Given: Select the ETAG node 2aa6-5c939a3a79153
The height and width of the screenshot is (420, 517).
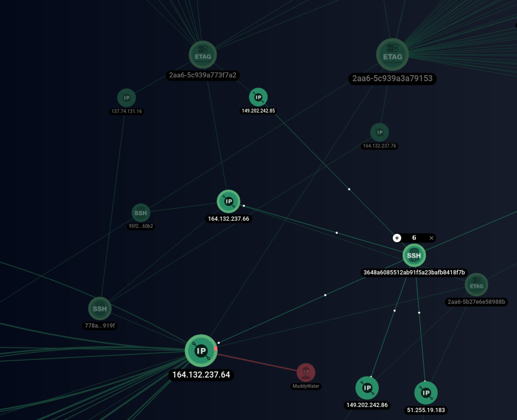Looking at the screenshot, I should [392, 54].
